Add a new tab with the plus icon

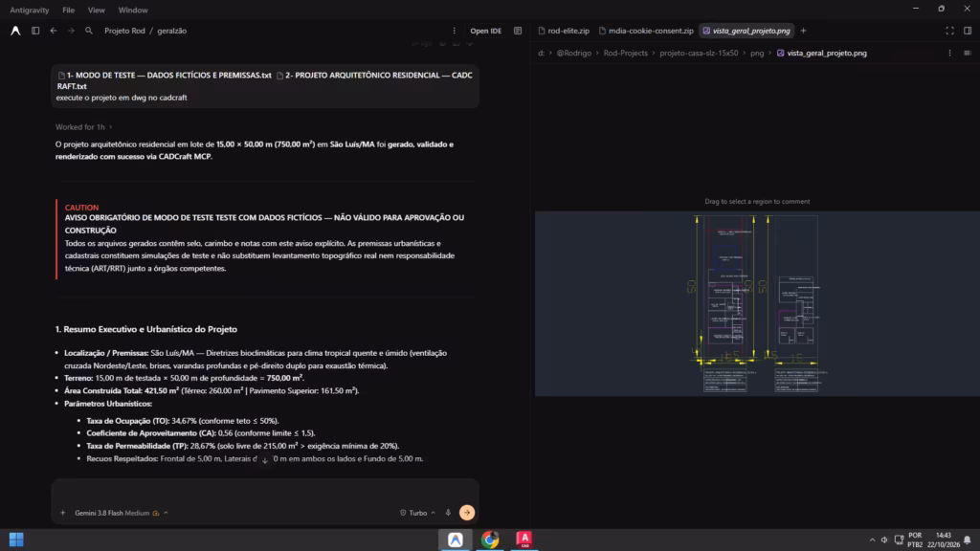click(x=804, y=31)
